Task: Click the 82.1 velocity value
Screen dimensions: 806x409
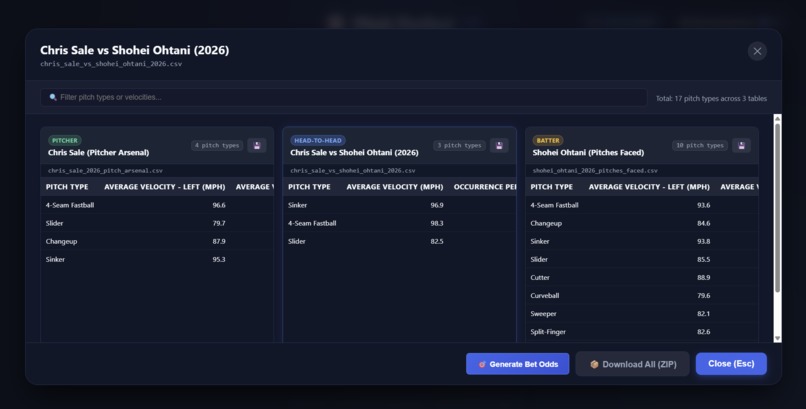Action: pyautogui.click(x=704, y=313)
